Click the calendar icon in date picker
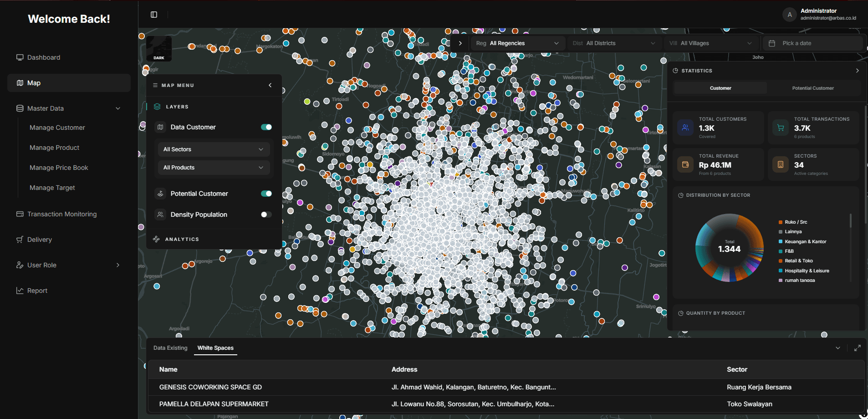Screen dimensions: 868x419 tap(772, 43)
